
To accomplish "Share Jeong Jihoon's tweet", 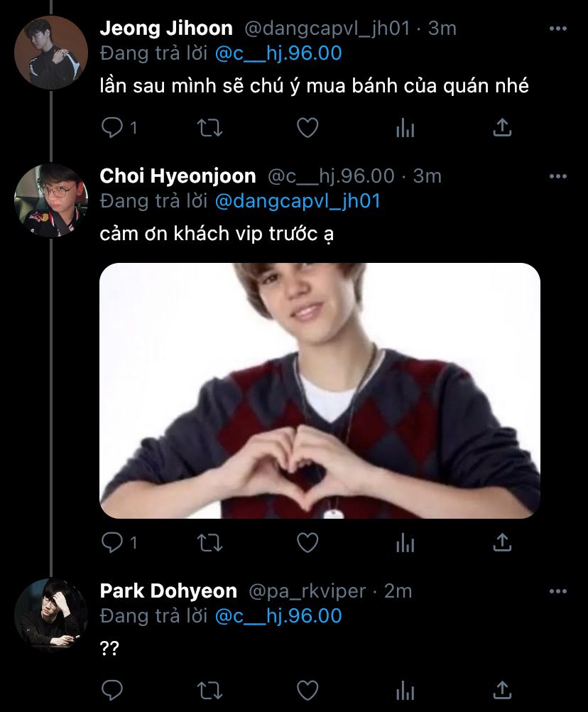I will click(x=502, y=128).
